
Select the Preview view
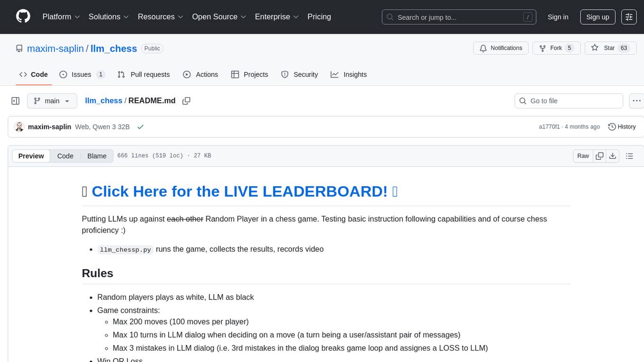tap(31, 156)
